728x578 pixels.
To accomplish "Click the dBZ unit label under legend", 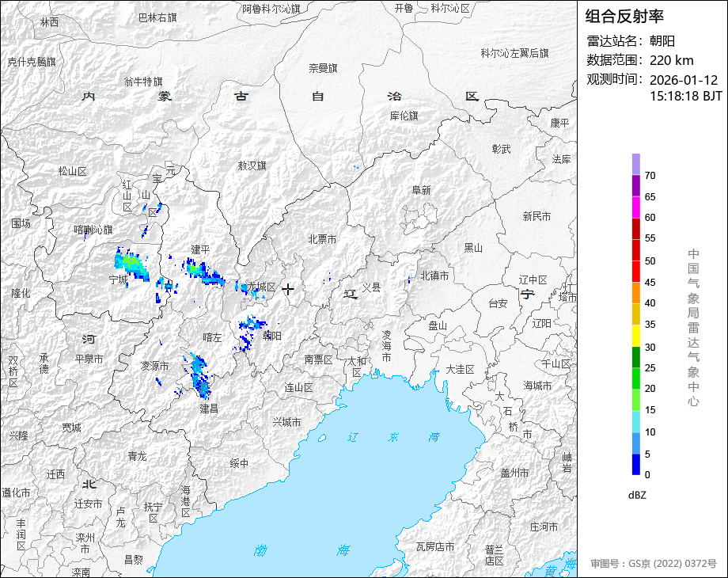I will [637, 496].
